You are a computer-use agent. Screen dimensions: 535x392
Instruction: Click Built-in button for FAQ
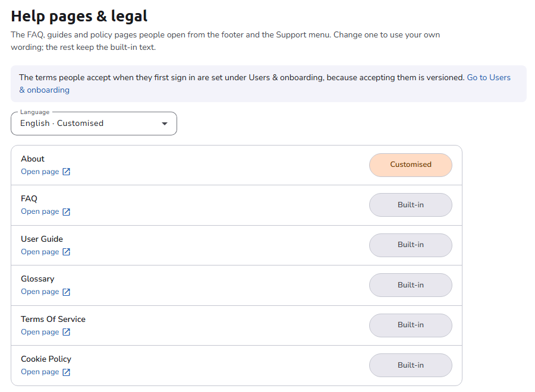click(410, 205)
